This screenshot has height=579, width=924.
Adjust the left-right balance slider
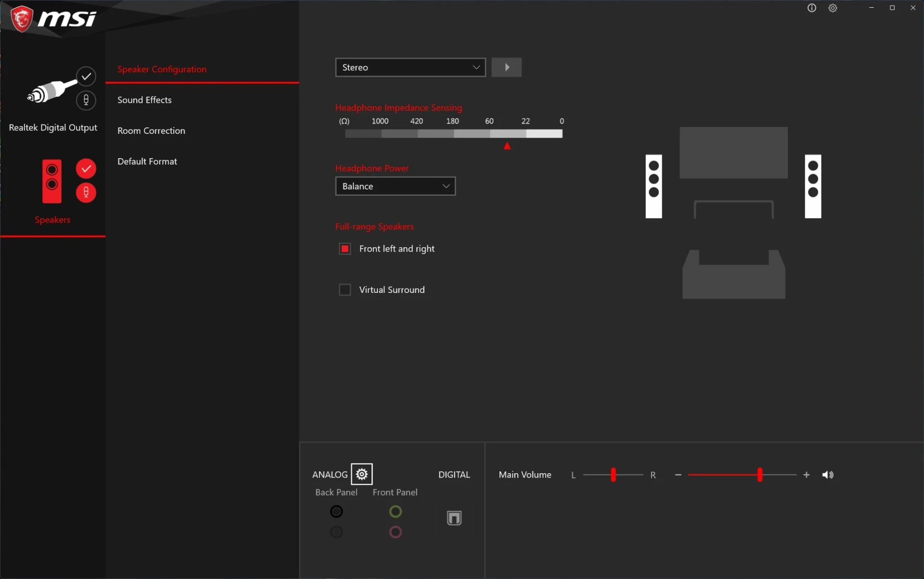pyautogui.click(x=613, y=475)
